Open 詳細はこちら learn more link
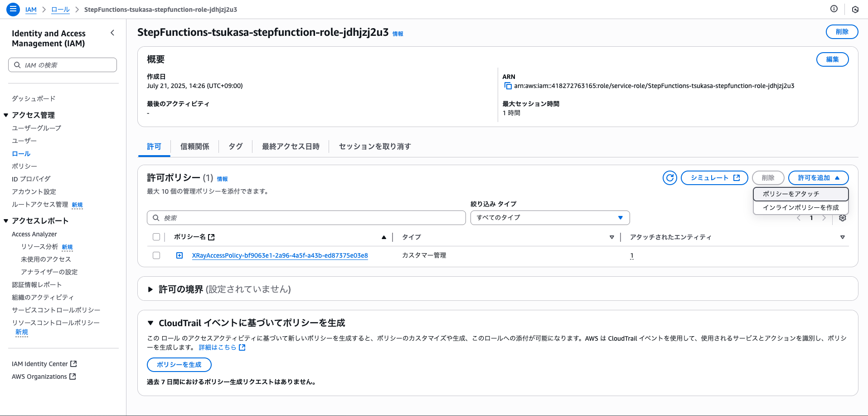 pos(222,347)
